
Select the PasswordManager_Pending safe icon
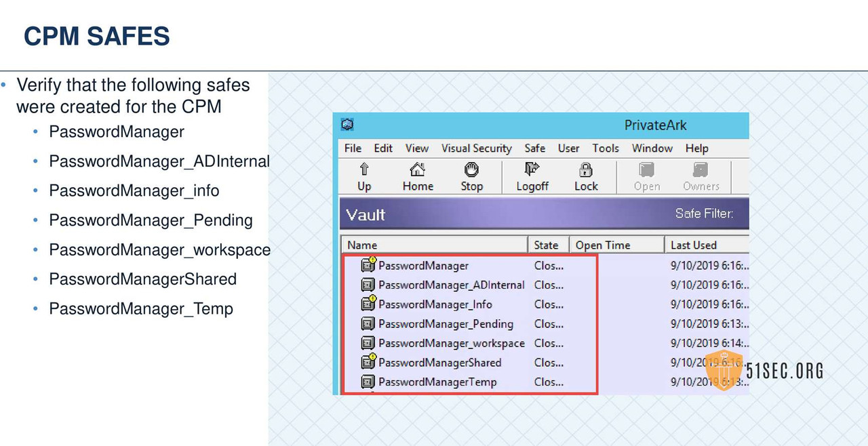[x=368, y=323]
